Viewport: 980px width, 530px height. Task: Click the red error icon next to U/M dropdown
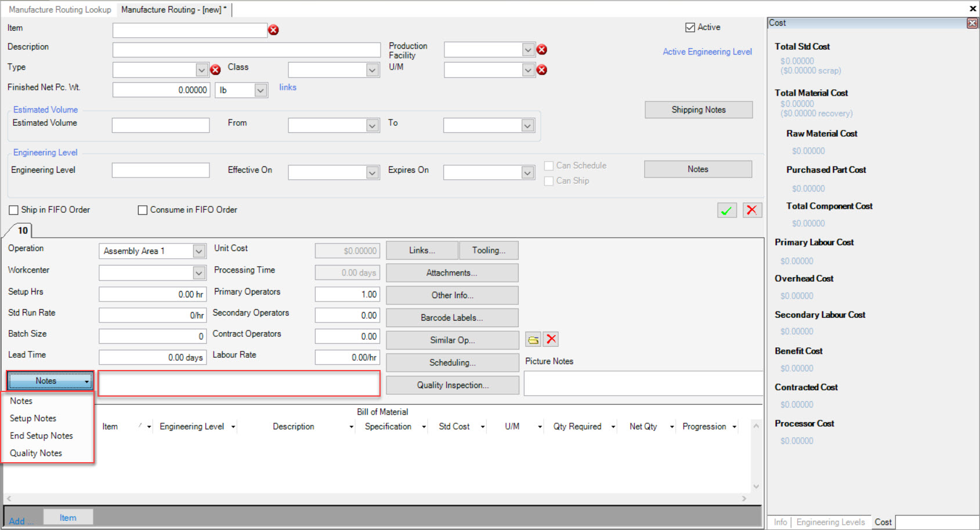(x=542, y=70)
